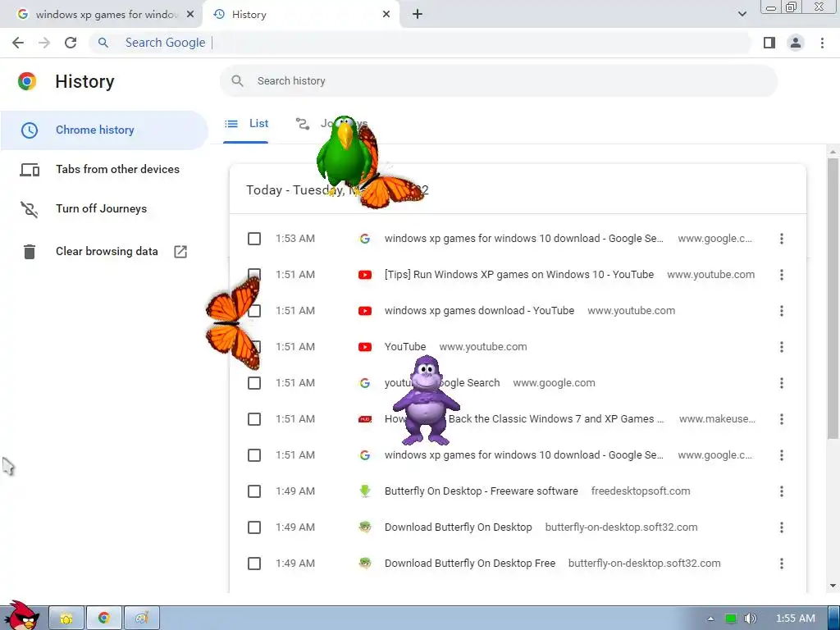Click the YouTube favicon of [Tips] entry
The height and width of the screenshot is (630, 840).
pos(365,275)
